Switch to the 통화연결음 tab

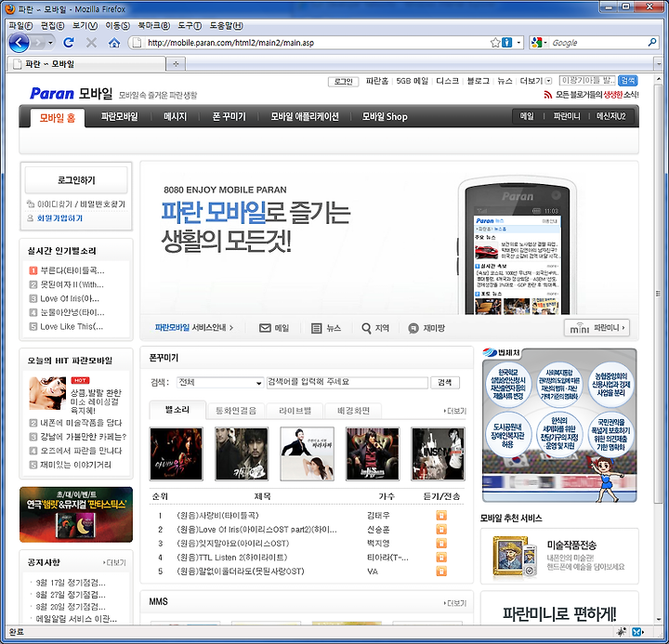pyautogui.click(x=235, y=411)
